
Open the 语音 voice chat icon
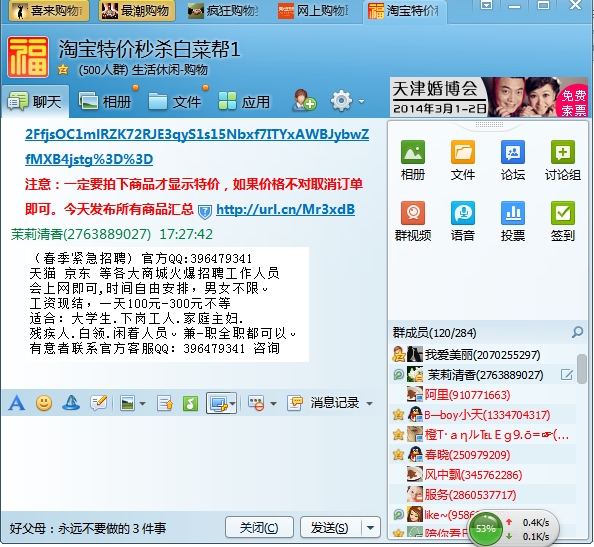coord(463,221)
